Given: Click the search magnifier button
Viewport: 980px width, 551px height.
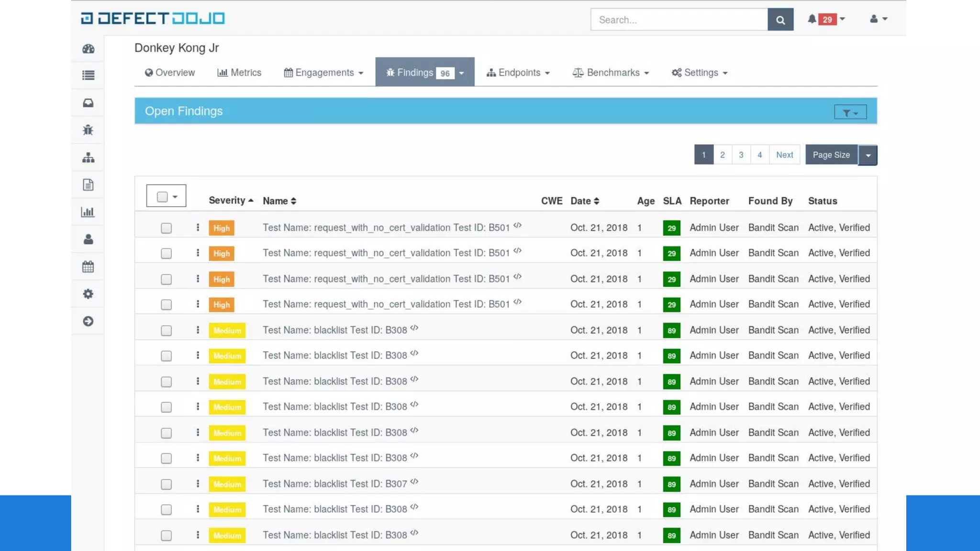Looking at the screenshot, I should pos(780,20).
